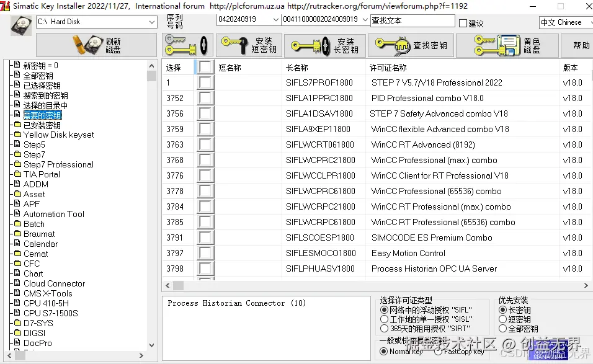Click the Asset folder icon
Screen dimensions: 593x364
[x=17, y=193]
